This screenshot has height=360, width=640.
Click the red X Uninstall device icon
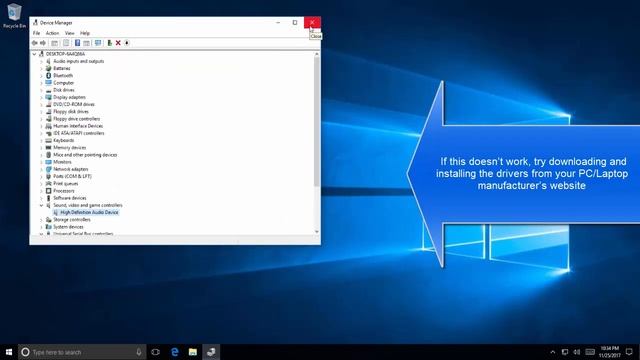tap(118, 43)
